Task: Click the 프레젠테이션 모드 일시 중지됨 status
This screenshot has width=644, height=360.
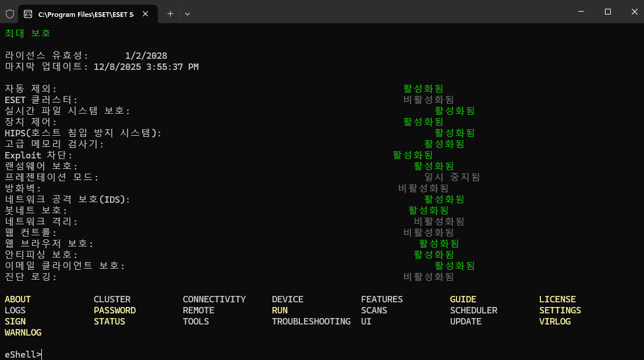Action: click(452, 177)
